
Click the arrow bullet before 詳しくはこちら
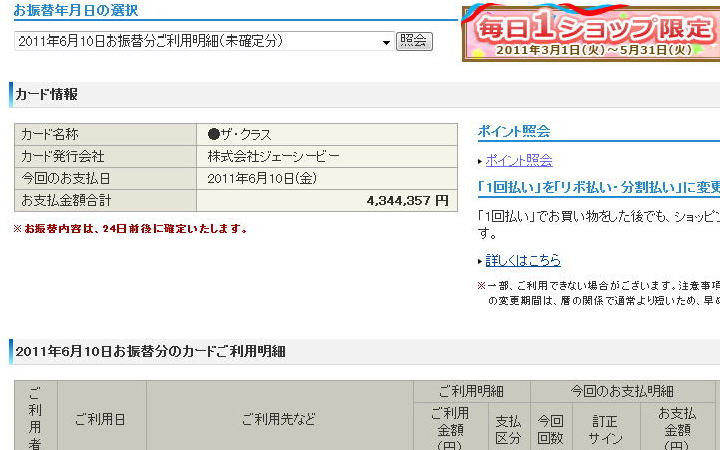tap(480, 261)
